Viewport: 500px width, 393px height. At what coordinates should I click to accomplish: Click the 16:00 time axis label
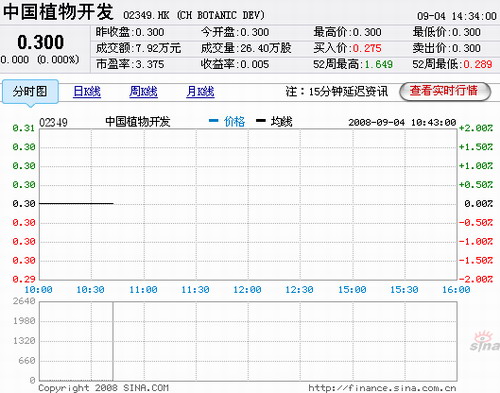tap(456, 290)
